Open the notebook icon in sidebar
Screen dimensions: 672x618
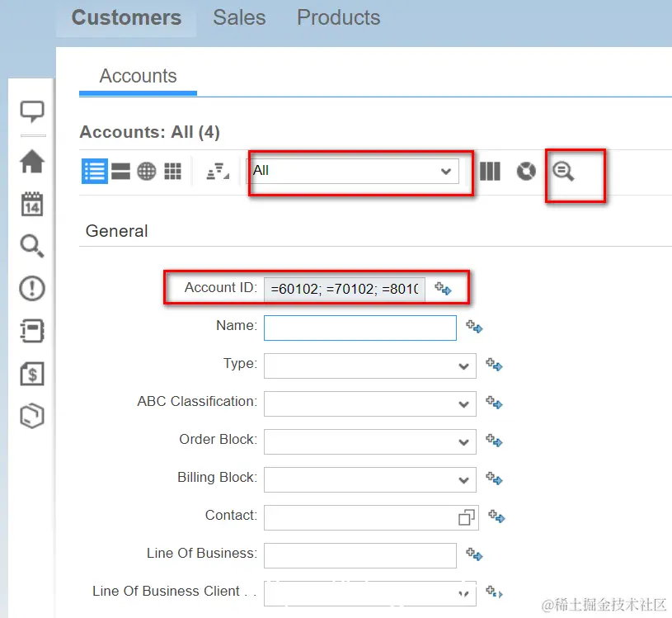[x=32, y=331]
